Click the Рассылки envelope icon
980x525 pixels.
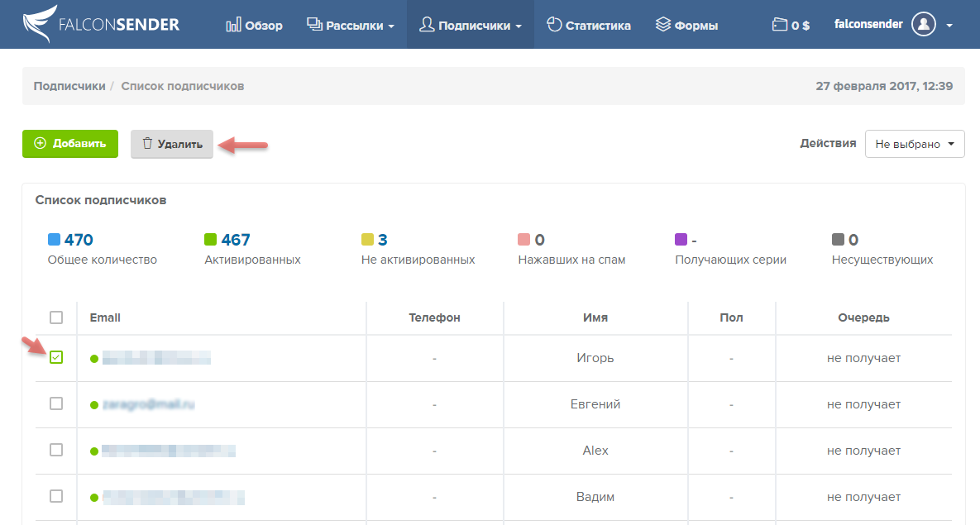pyautogui.click(x=314, y=24)
